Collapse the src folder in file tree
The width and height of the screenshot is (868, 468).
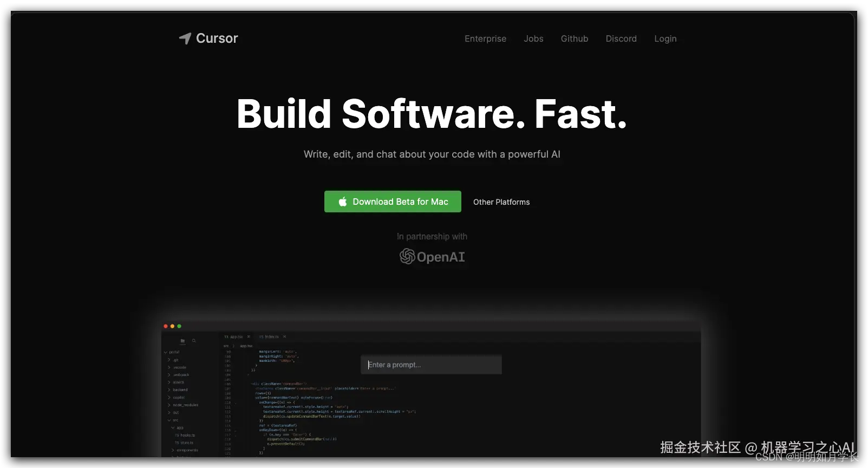click(x=173, y=420)
